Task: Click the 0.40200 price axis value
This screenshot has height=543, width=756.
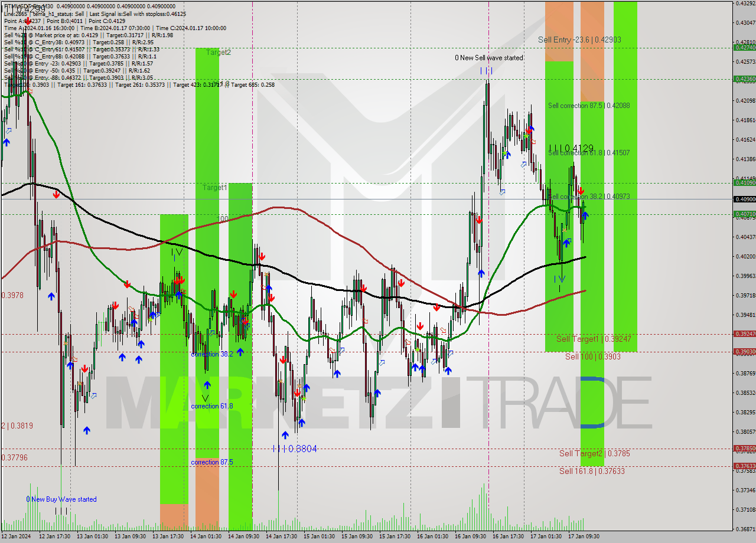Action: pyautogui.click(x=745, y=256)
